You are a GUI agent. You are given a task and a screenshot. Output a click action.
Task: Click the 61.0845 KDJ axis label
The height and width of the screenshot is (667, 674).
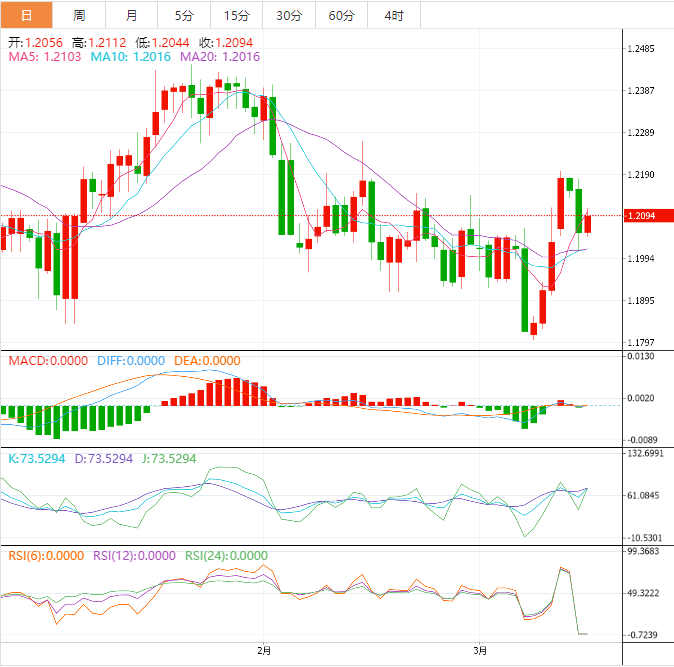click(x=643, y=496)
